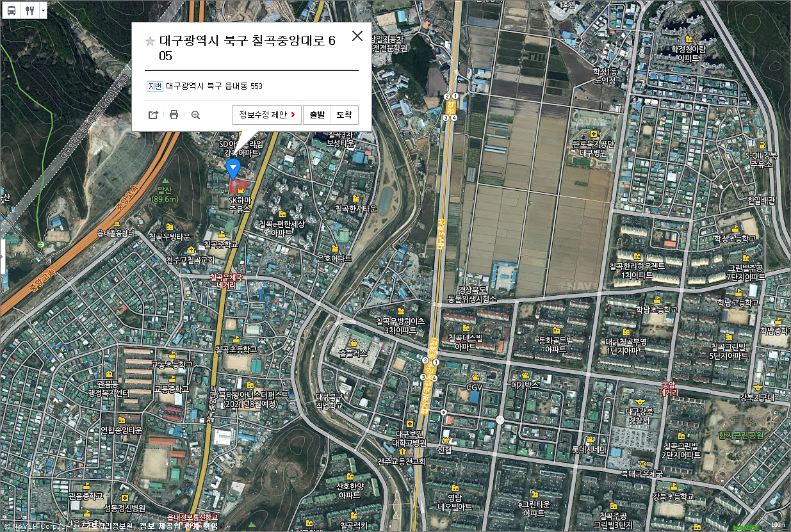The width and height of the screenshot is (791, 532).
Task: Click the print icon in popup
Action: pos(174,115)
